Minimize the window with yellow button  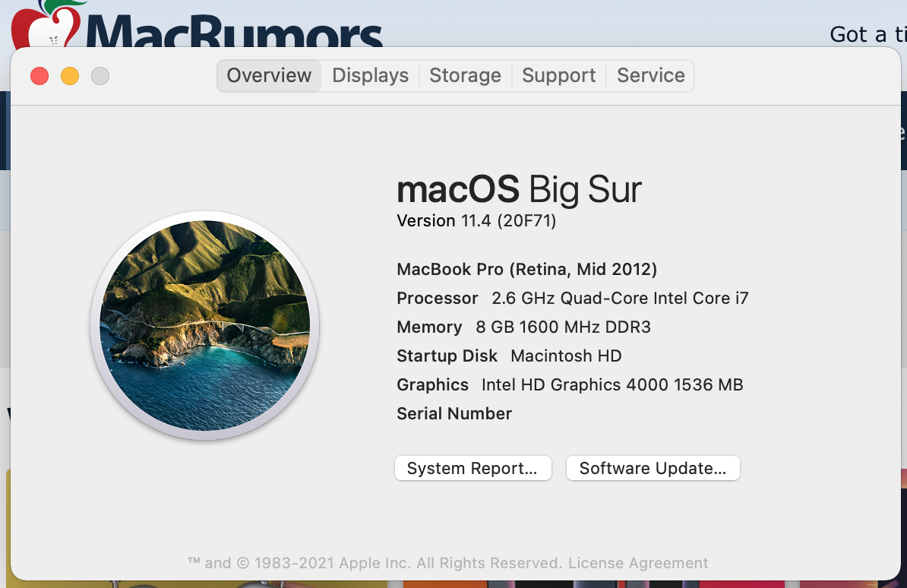tap(70, 76)
